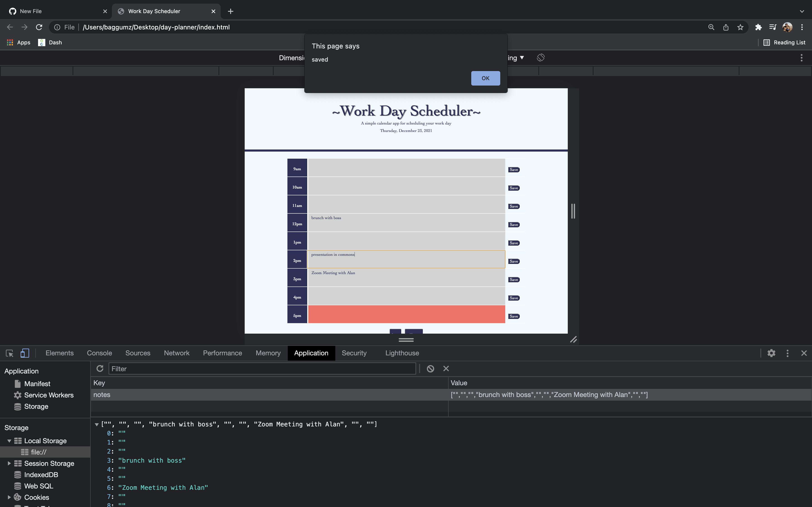Screen dimensions: 812x507
Task: Click the storage Filter input field
Action: point(262,368)
